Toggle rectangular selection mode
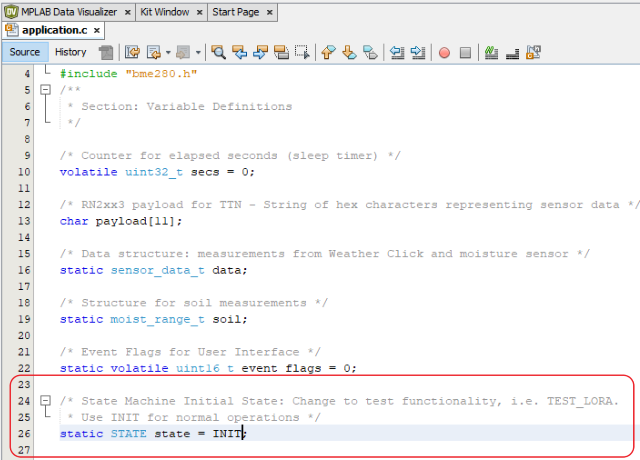640x460 pixels. coord(303,52)
